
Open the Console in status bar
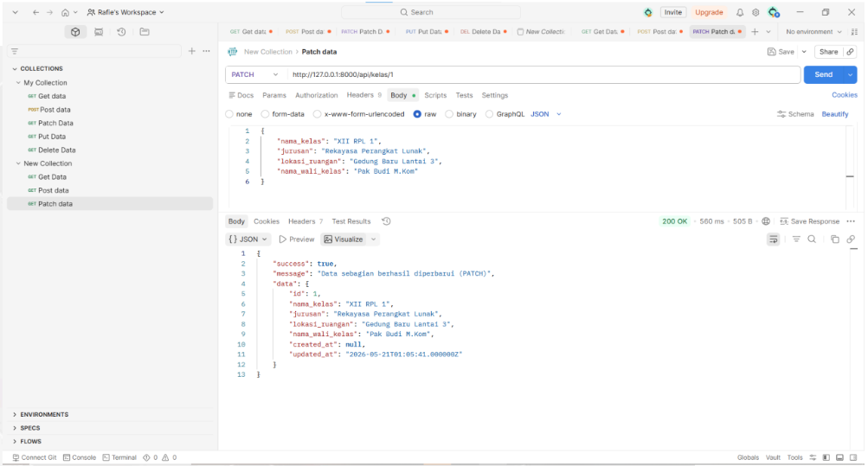80,457
